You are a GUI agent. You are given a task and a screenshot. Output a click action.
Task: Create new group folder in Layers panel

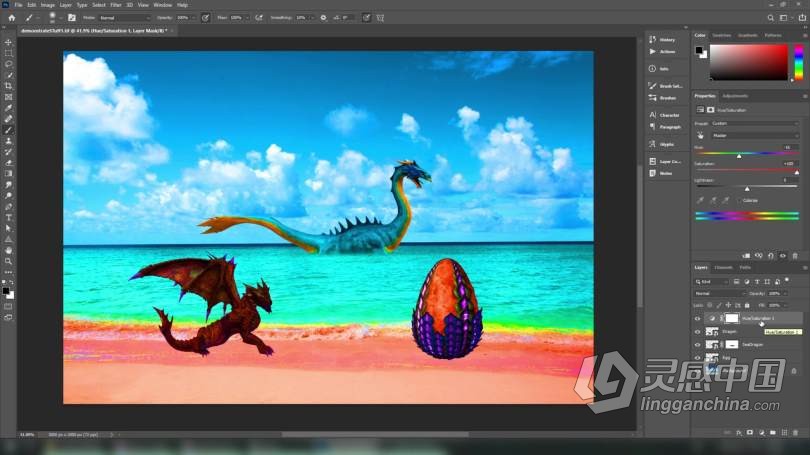tap(773, 433)
